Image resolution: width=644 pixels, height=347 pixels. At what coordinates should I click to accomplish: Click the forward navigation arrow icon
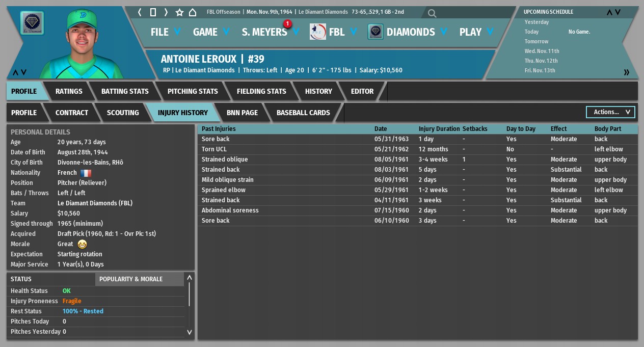pos(166,12)
